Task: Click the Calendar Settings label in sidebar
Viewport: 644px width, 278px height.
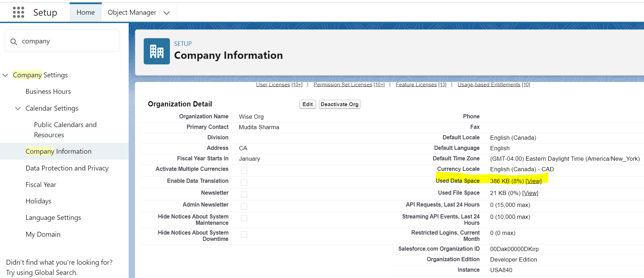Action: [52, 108]
